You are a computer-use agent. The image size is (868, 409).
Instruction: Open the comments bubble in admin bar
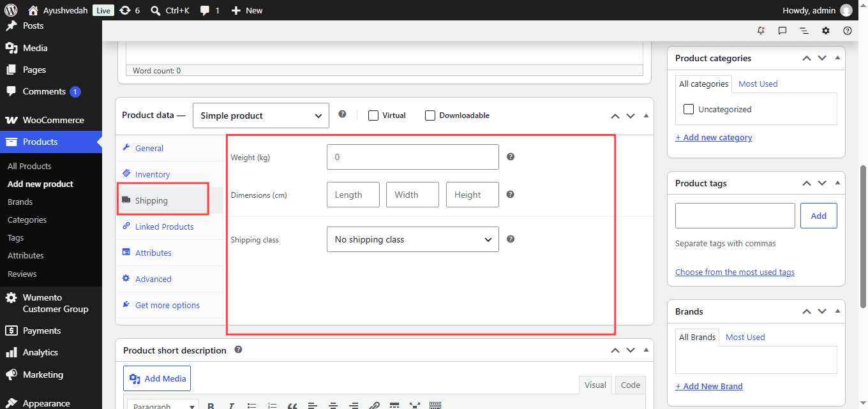209,10
